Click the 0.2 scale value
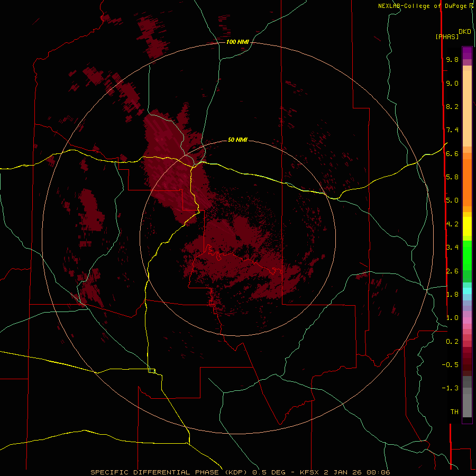 pyautogui.click(x=452, y=342)
